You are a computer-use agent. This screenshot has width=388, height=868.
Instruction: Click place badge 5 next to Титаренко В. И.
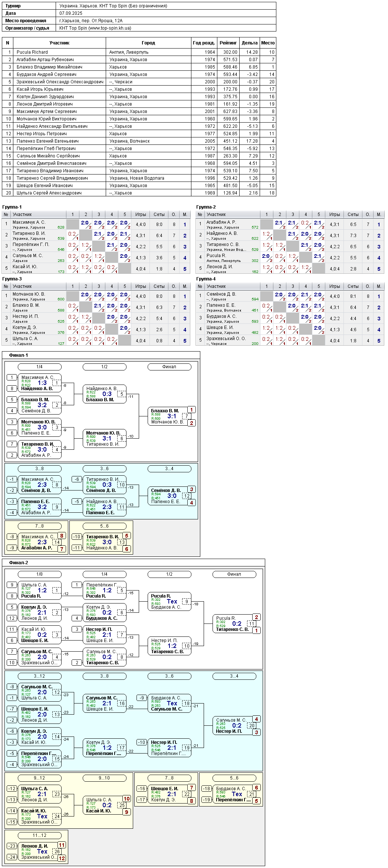(126, 536)
